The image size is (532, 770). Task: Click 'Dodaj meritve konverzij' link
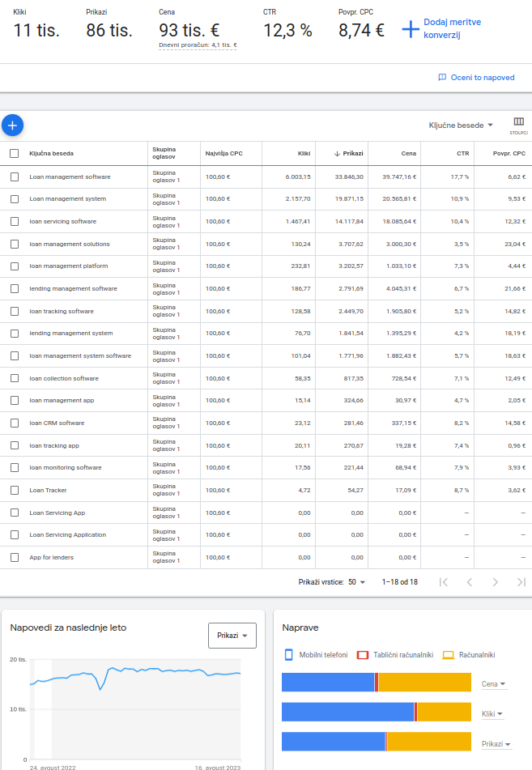452,28
